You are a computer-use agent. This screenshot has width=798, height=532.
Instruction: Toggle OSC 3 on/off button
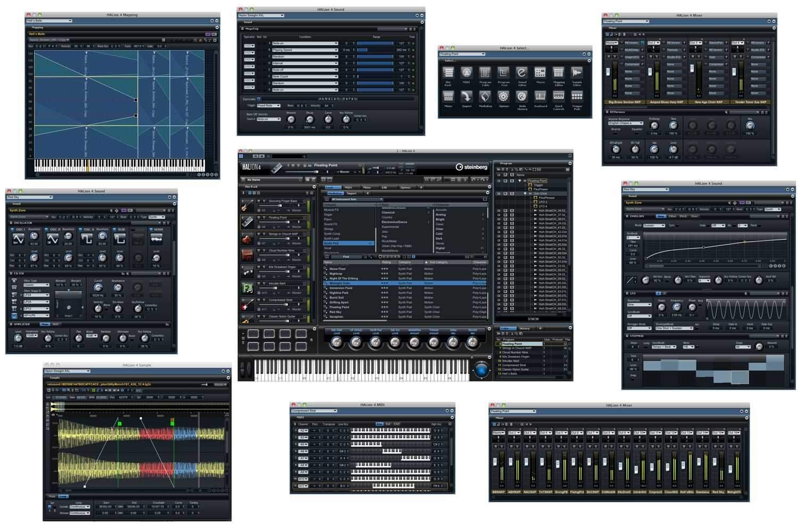(81, 229)
